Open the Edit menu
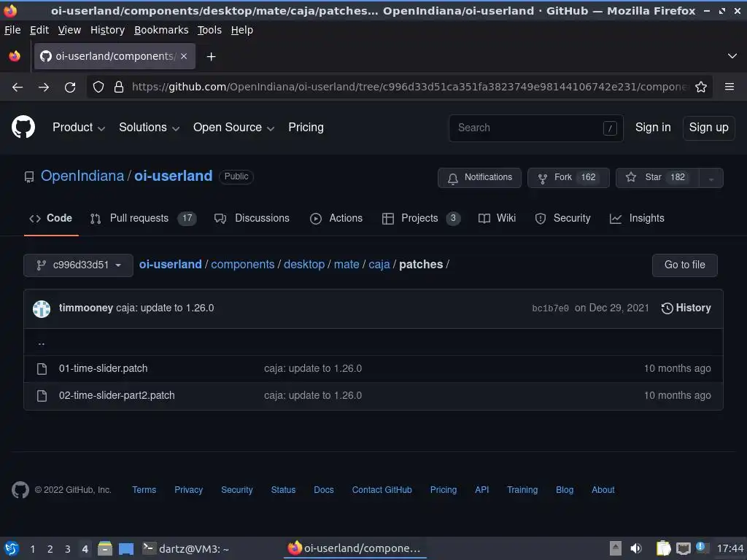This screenshot has width=747, height=560. click(x=39, y=30)
